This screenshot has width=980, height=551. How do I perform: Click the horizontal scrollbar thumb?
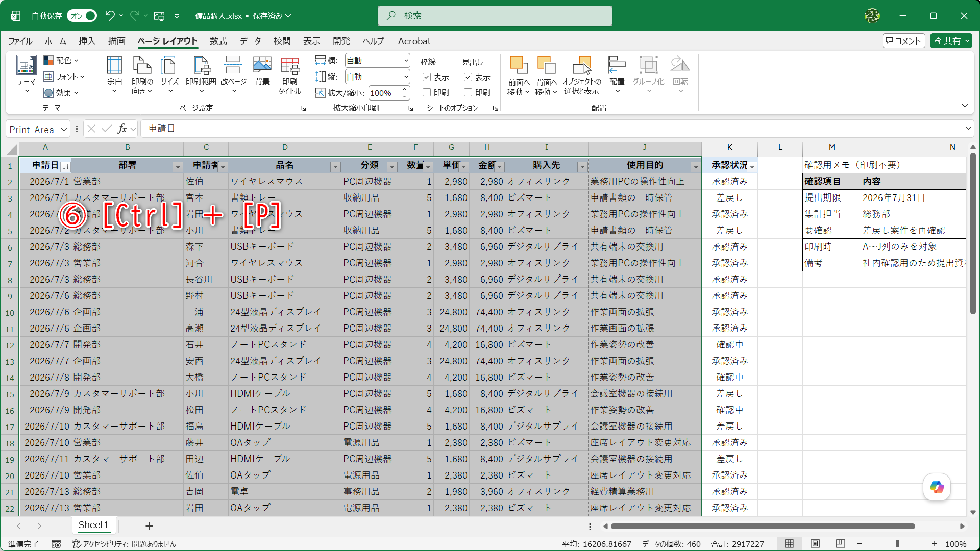point(763,527)
